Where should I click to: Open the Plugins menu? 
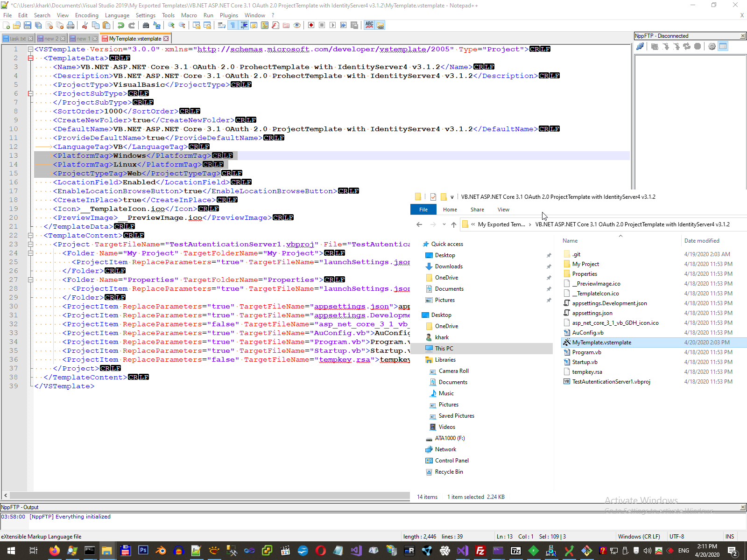[229, 15]
